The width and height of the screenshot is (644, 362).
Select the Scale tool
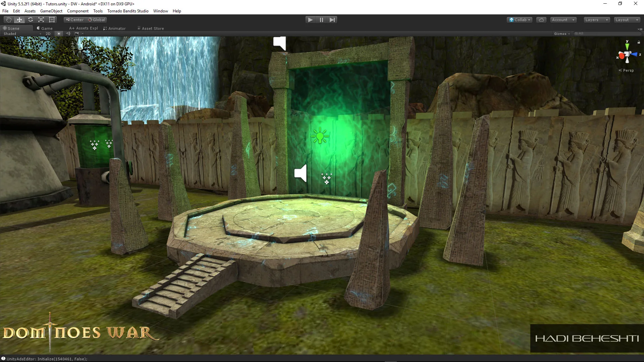tap(41, 20)
